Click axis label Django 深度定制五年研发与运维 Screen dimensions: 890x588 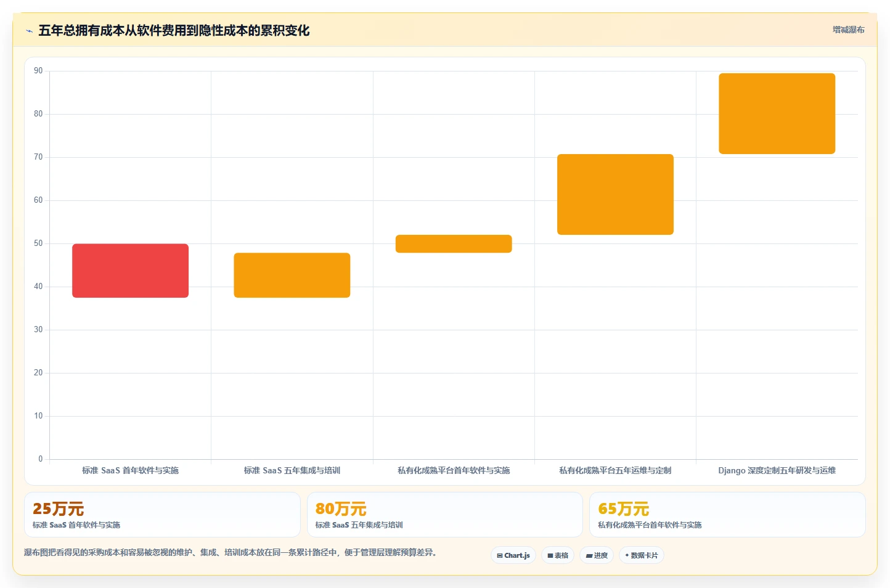[x=777, y=470]
